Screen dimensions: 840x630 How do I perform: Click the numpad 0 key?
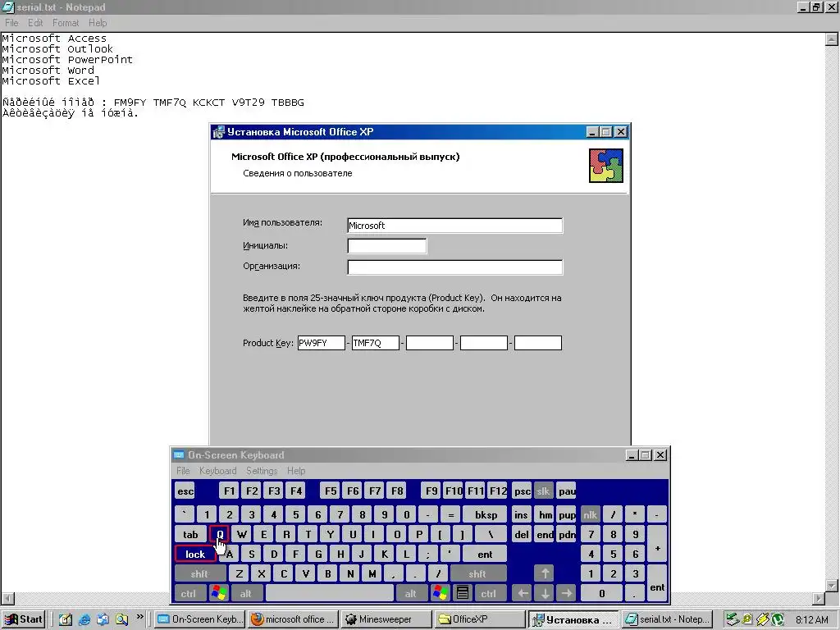point(601,594)
